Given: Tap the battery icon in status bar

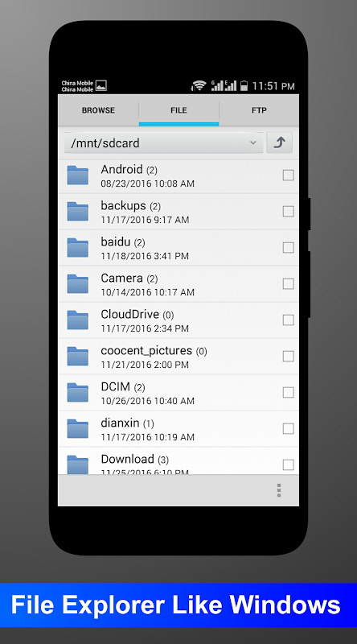Looking at the screenshot, I should 244,85.
